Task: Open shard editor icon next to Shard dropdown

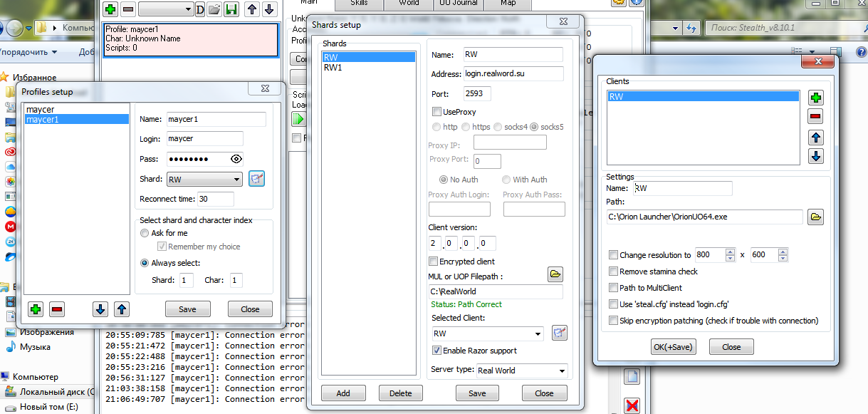Action: point(256,180)
